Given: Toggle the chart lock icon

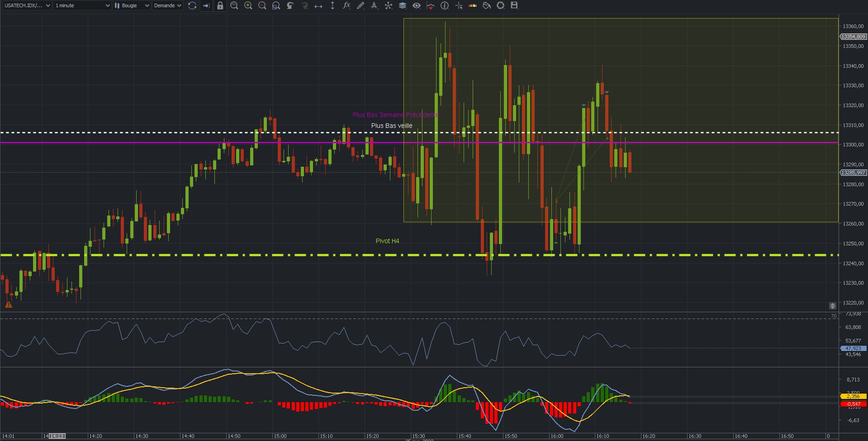Looking at the screenshot, I should click(220, 5).
